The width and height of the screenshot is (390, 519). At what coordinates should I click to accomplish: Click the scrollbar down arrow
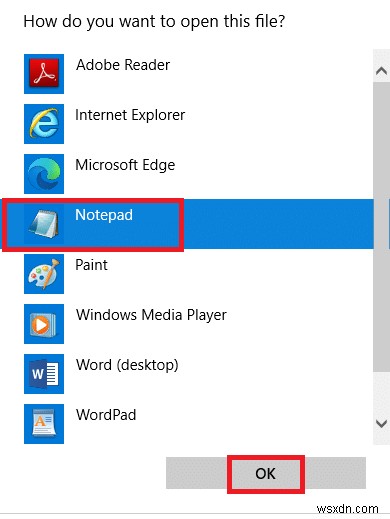click(x=381, y=424)
